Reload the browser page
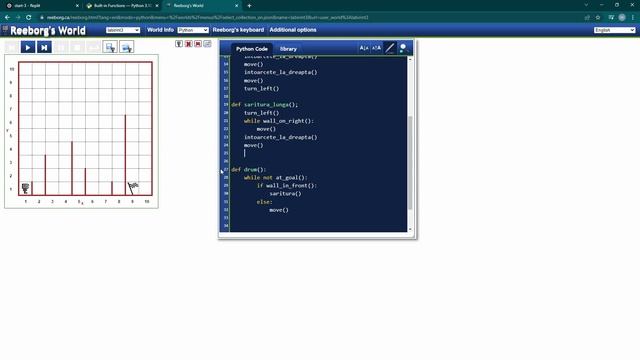640x360 pixels. point(29,18)
